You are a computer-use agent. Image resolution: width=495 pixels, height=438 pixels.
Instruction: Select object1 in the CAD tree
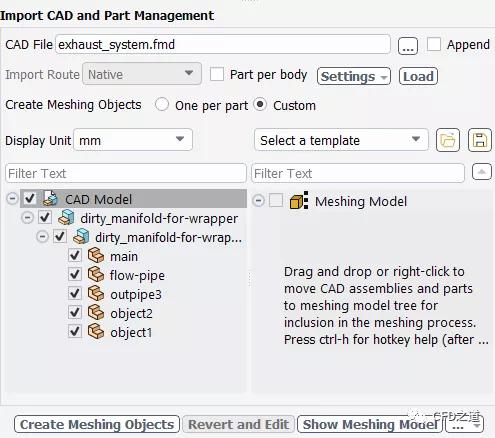coord(131,332)
